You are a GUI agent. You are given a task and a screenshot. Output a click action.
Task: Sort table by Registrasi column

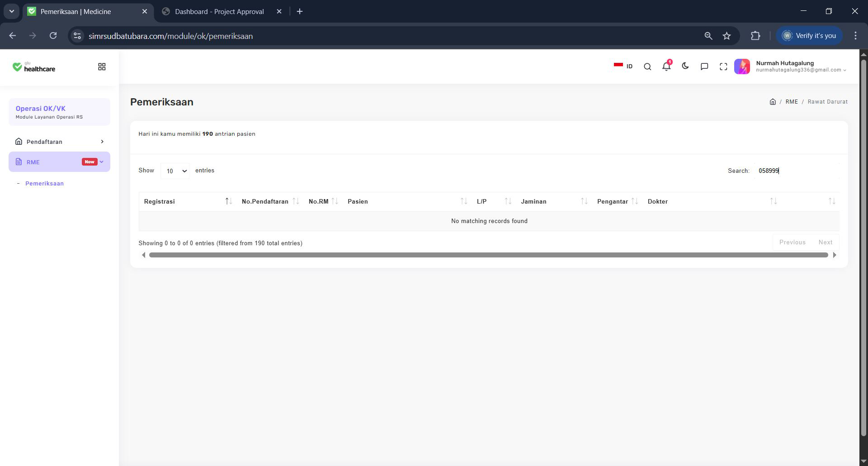(x=188, y=201)
